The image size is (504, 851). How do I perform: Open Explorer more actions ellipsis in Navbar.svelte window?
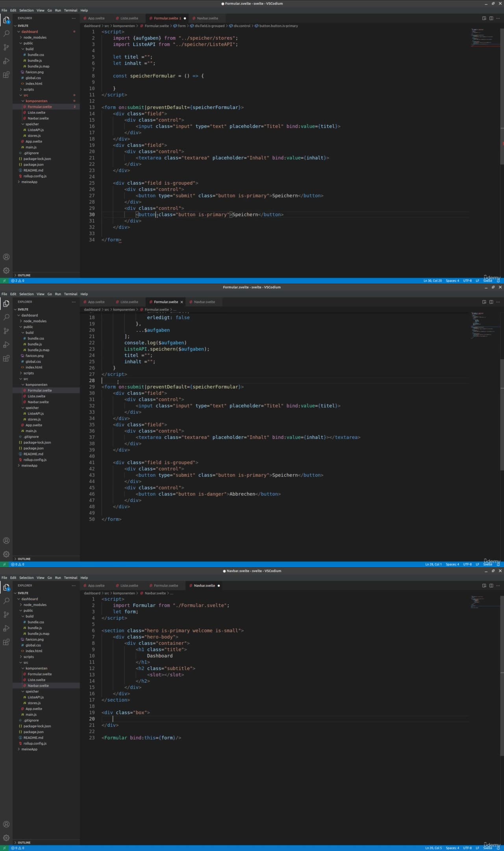pos(74,585)
